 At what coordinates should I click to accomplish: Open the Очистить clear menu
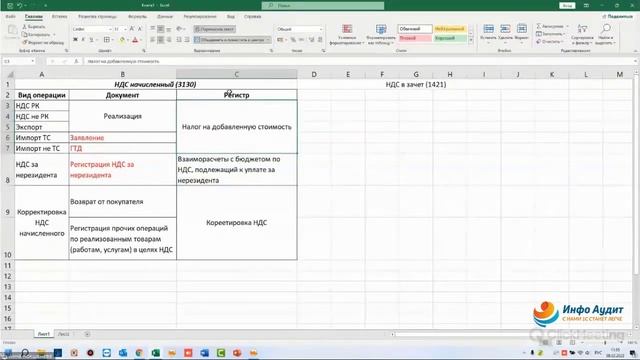[x=549, y=42]
